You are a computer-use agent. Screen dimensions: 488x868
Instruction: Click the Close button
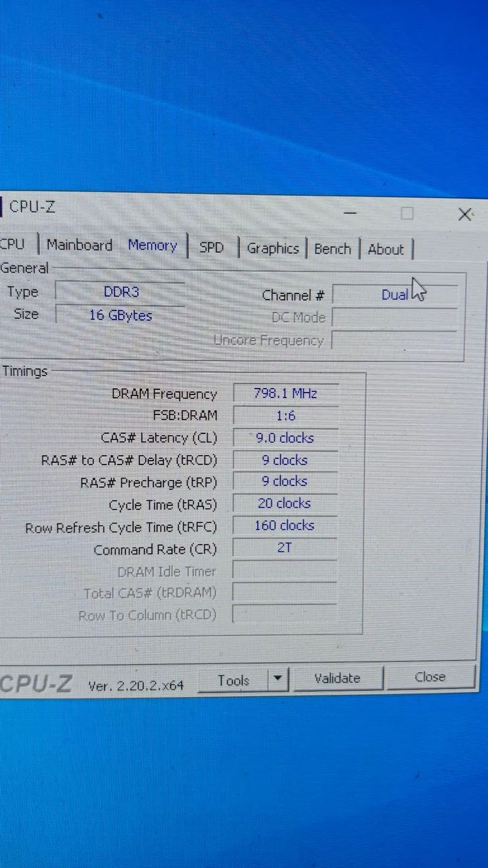point(430,677)
